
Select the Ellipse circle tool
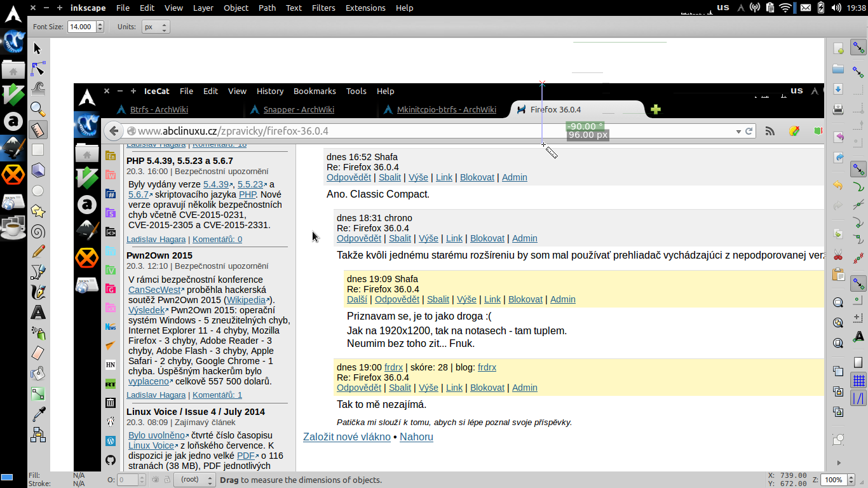coord(37,191)
